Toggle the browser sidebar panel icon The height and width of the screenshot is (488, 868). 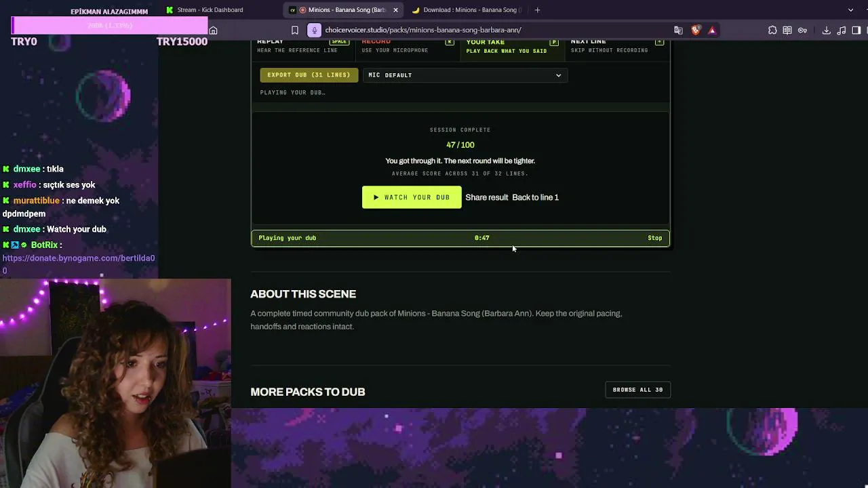[x=856, y=30]
